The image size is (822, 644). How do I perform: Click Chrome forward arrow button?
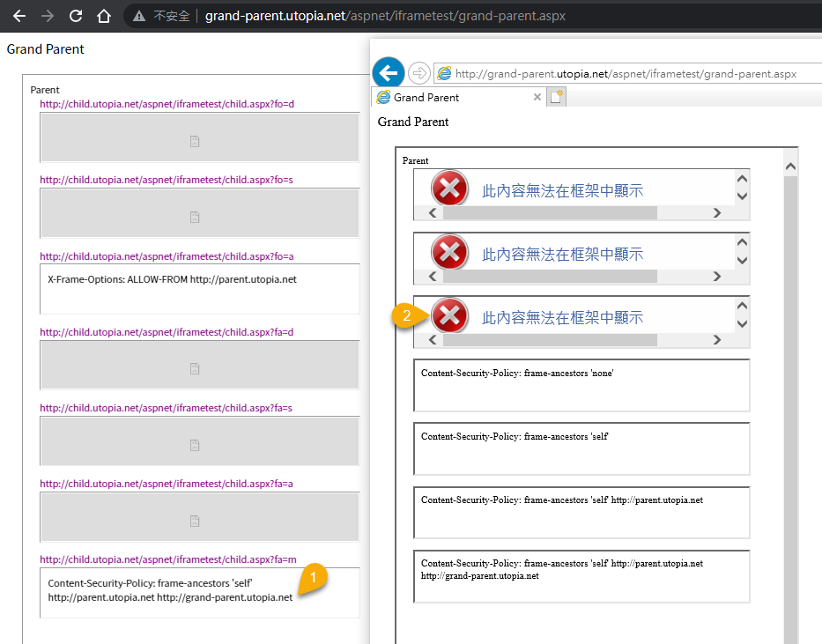47,16
